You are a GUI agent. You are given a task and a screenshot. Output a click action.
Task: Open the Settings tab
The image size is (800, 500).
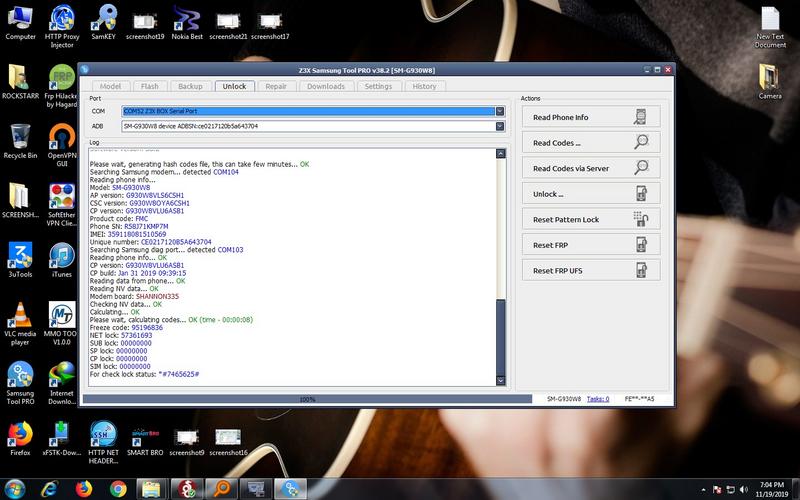coord(378,86)
